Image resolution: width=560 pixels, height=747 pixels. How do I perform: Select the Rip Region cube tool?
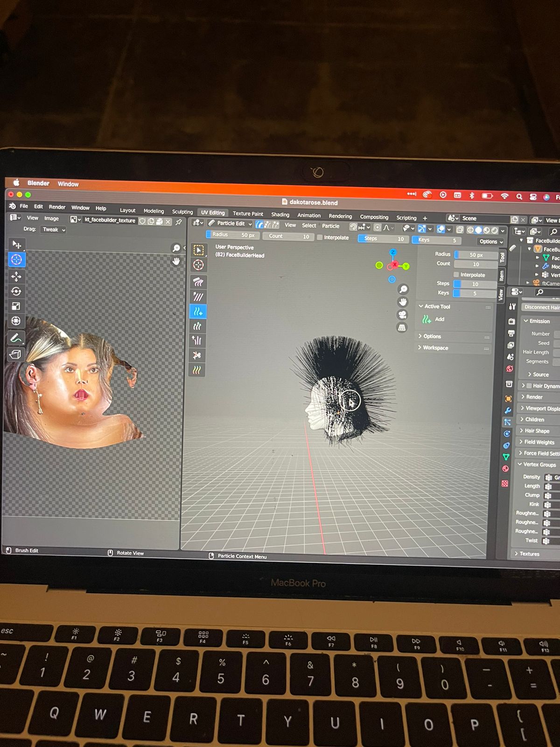point(15,355)
